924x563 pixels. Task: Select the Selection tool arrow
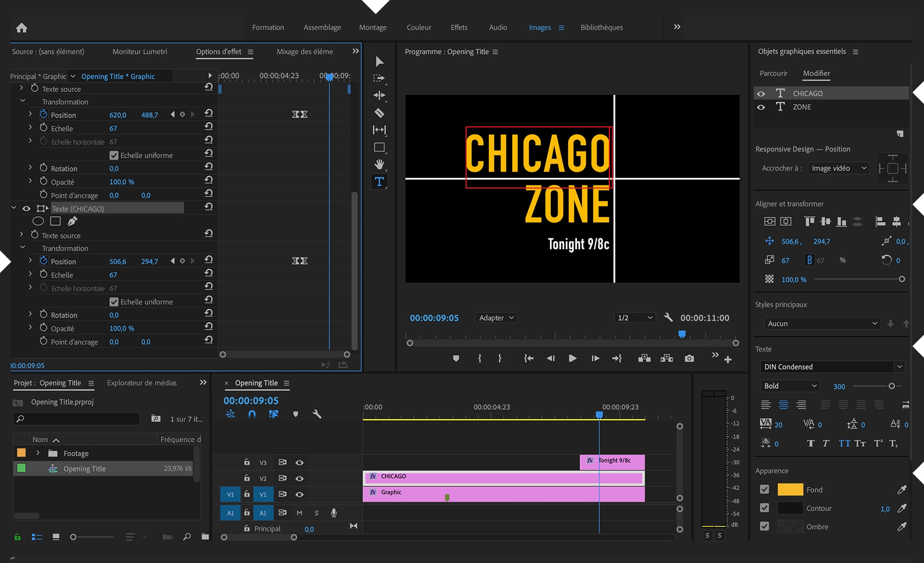tap(379, 61)
